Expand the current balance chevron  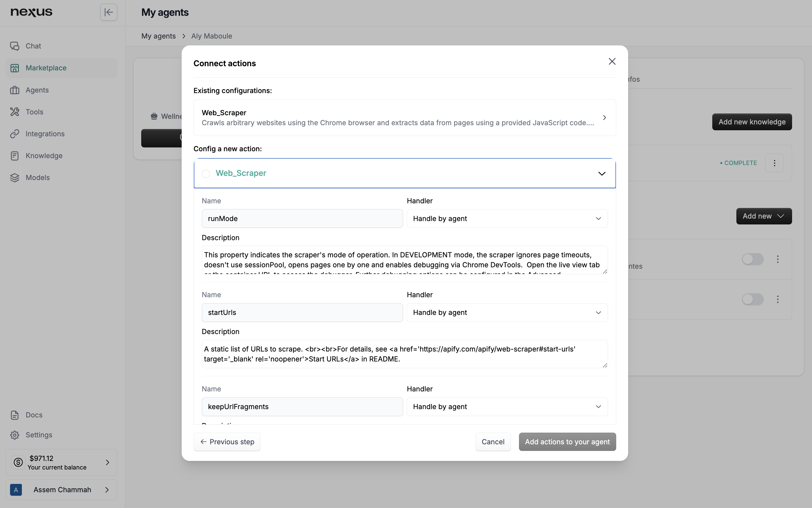(107, 462)
